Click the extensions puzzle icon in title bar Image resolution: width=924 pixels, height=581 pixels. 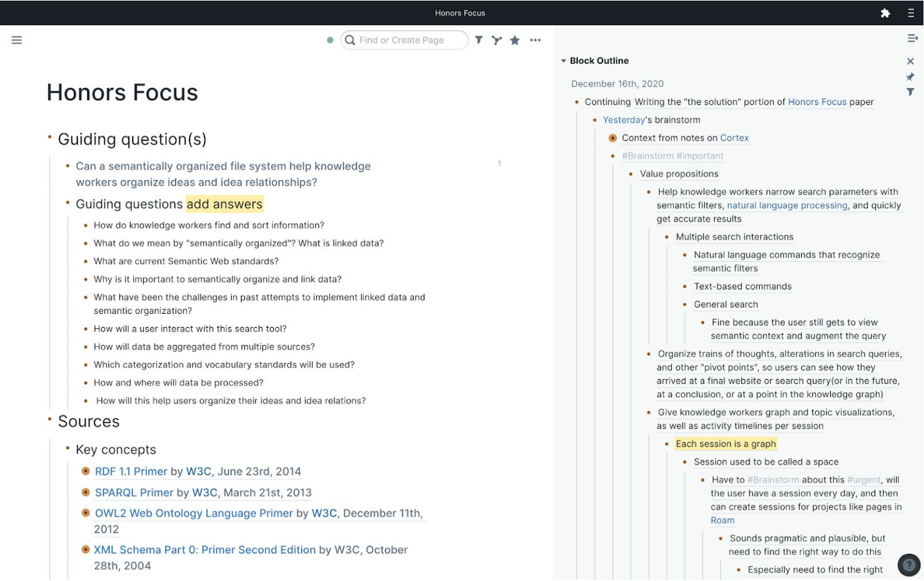coord(885,13)
